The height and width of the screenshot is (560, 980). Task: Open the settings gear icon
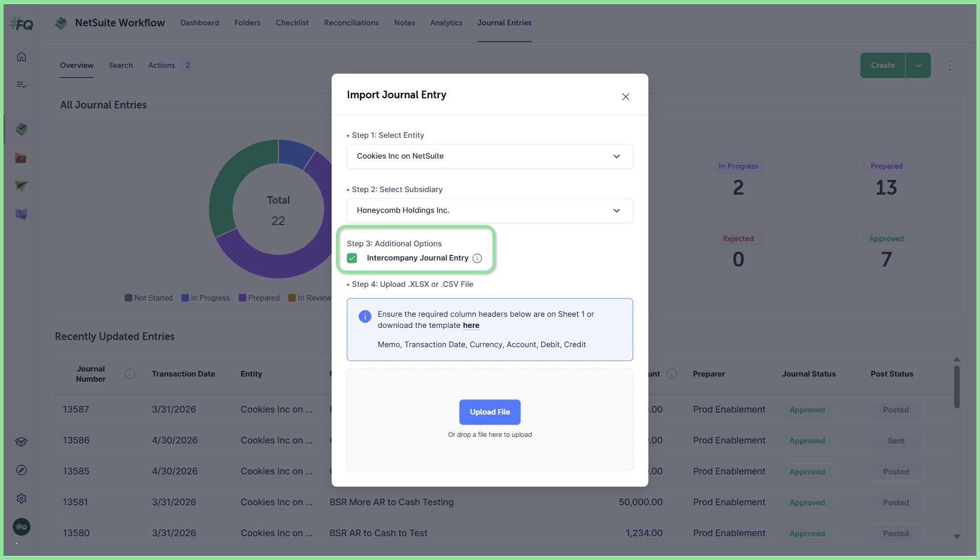pyautogui.click(x=21, y=499)
